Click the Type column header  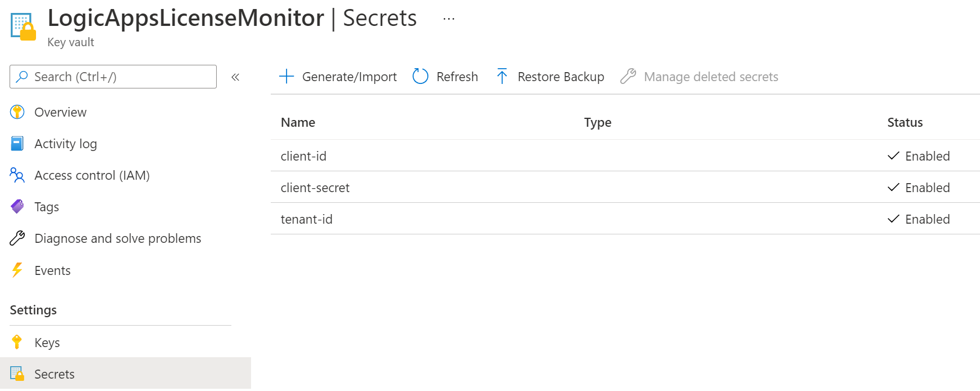598,123
